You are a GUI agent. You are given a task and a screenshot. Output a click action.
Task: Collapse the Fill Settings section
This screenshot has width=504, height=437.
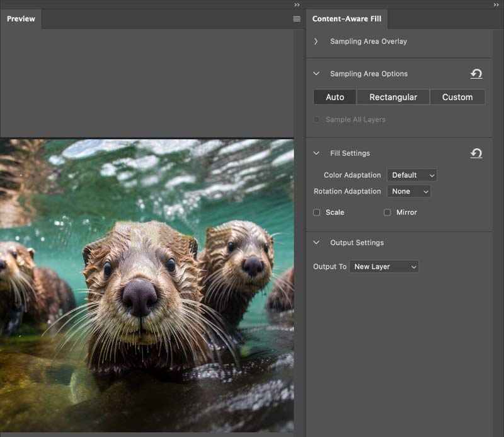316,153
